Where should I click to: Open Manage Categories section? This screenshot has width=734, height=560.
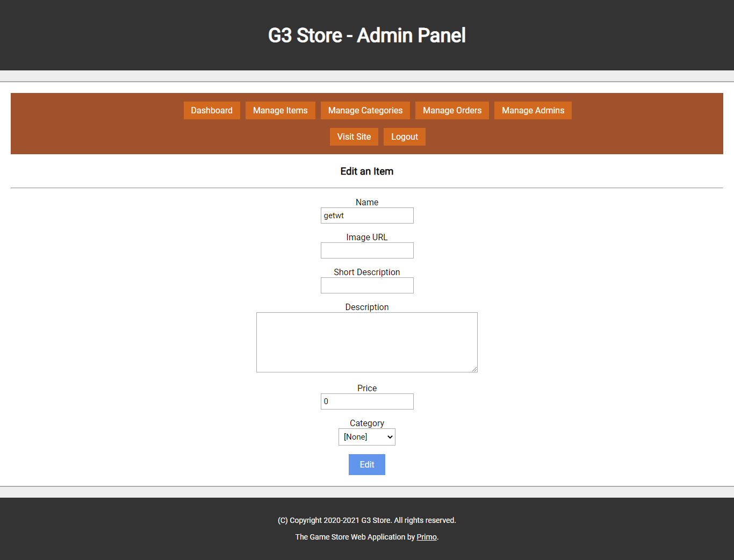(365, 110)
